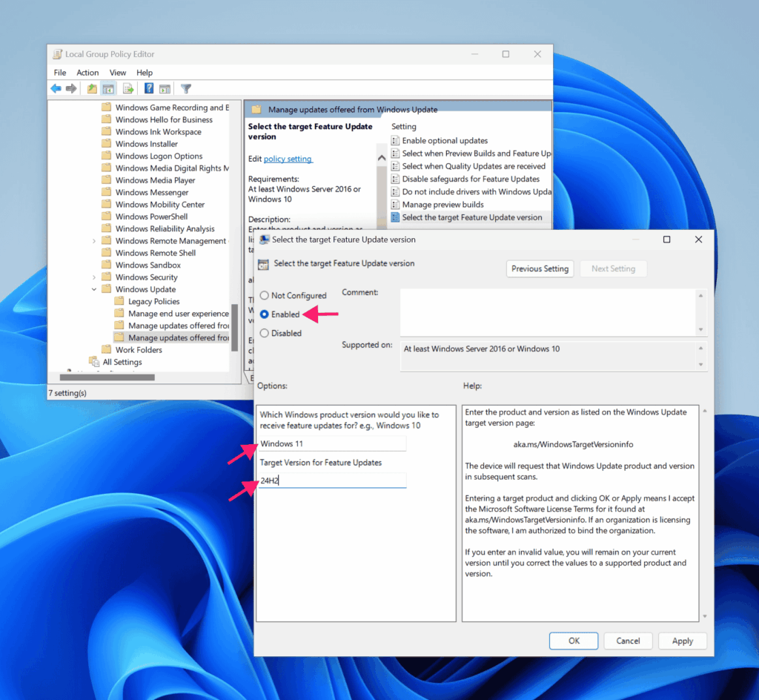
Task: Click the Disable safeguards for Feature Updates icon
Action: 396,179
